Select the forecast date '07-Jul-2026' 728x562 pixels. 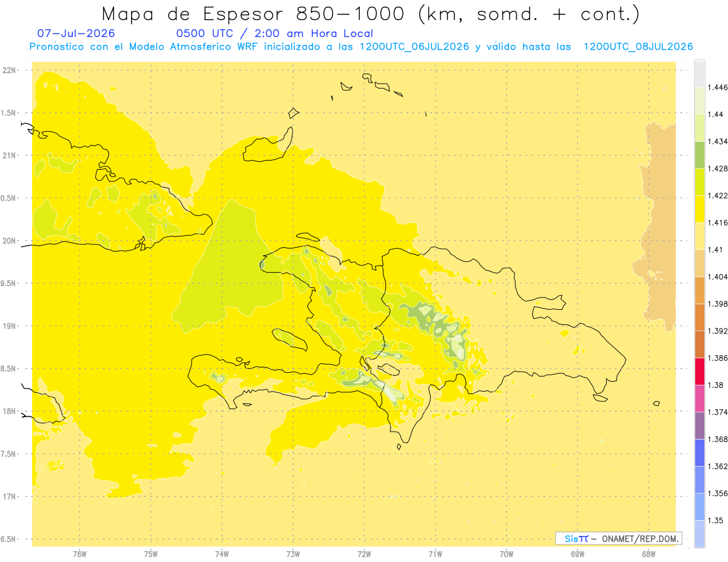[76, 33]
